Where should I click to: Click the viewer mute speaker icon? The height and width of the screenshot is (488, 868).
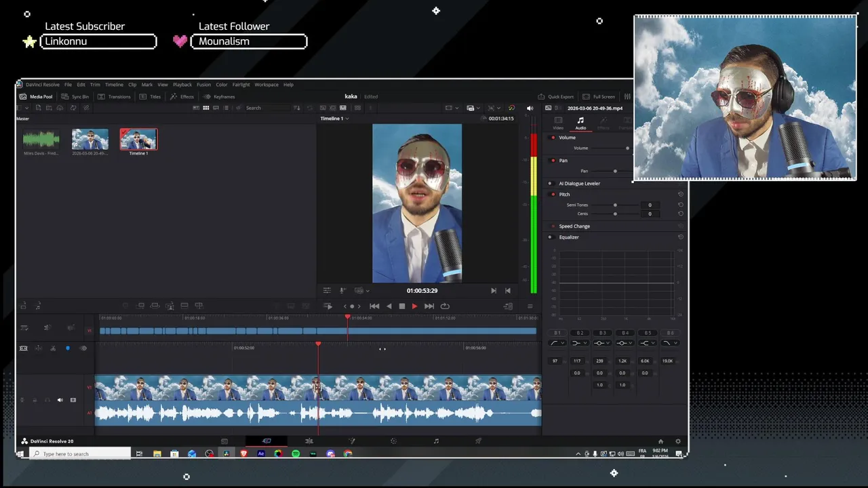[x=530, y=108]
